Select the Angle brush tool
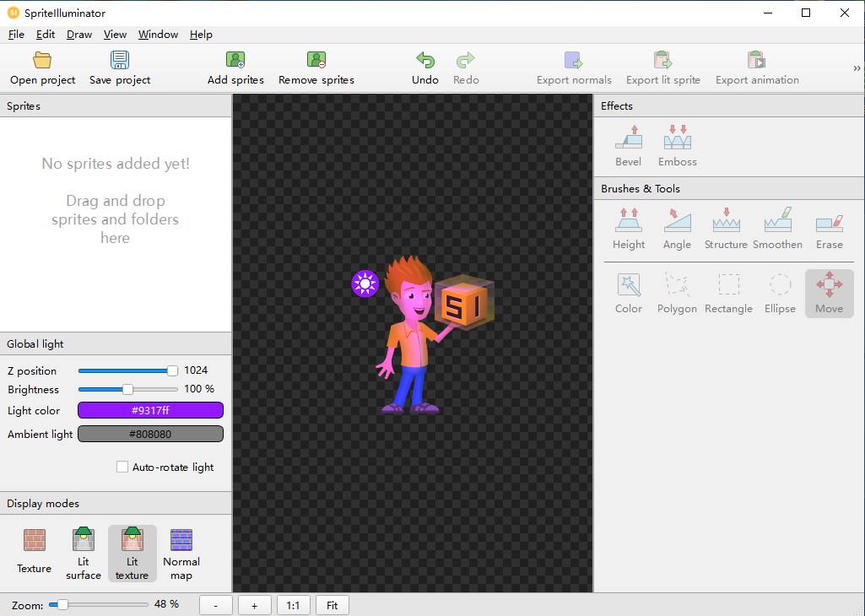This screenshot has height=616, width=865. click(677, 222)
